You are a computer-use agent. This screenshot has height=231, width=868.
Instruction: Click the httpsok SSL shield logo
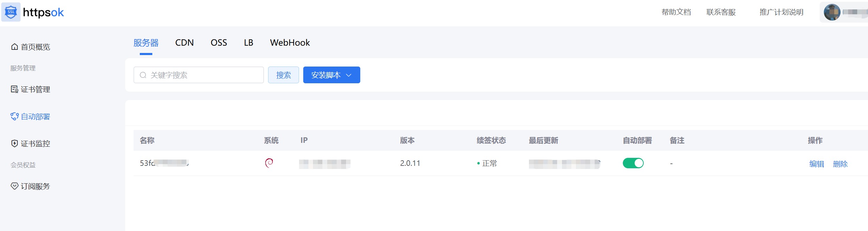[x=11, y=12]
